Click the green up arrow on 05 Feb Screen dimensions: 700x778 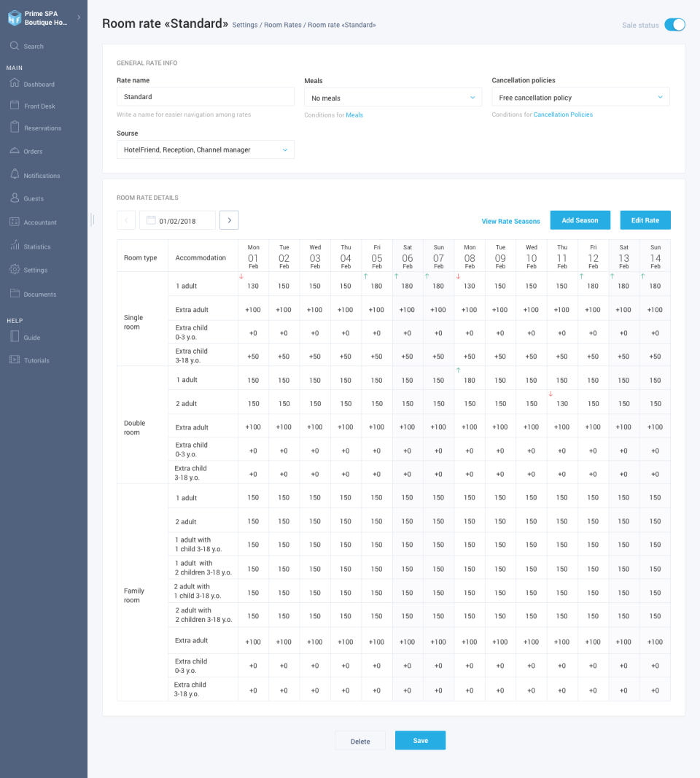tap(365, 276)
